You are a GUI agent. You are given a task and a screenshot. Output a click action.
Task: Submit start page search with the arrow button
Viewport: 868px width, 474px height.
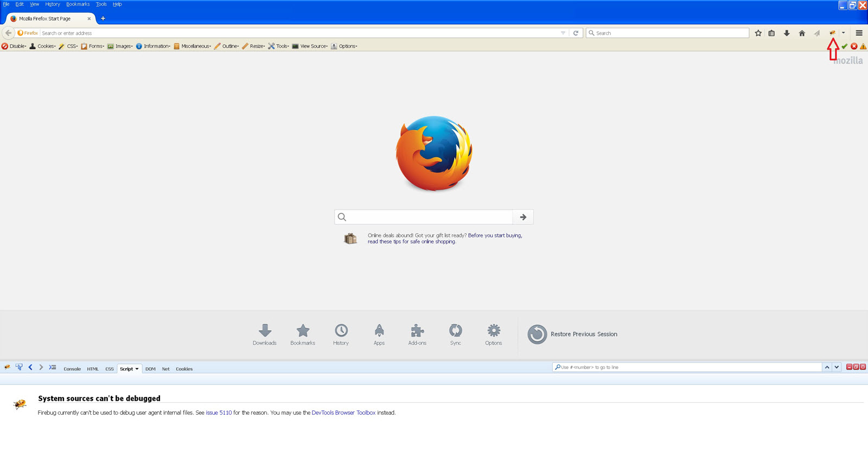pos(523,217)
